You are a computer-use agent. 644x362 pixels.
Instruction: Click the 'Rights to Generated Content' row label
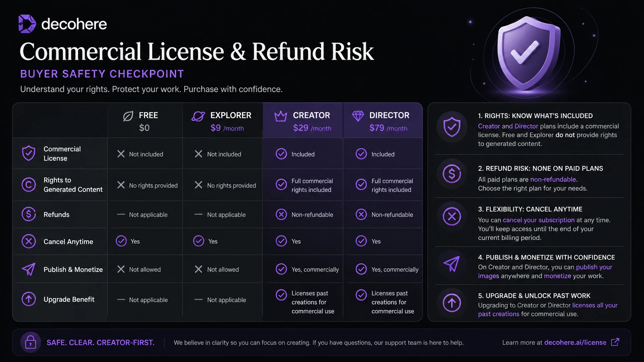pyautogui.click(x=73, y=185)
